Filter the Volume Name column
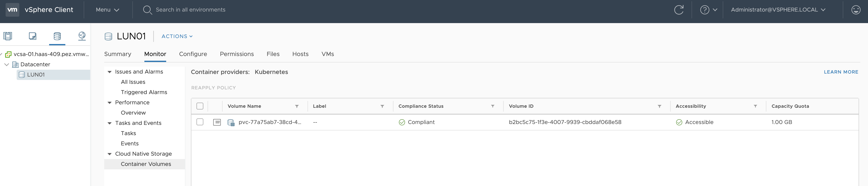 coord(297,106)
